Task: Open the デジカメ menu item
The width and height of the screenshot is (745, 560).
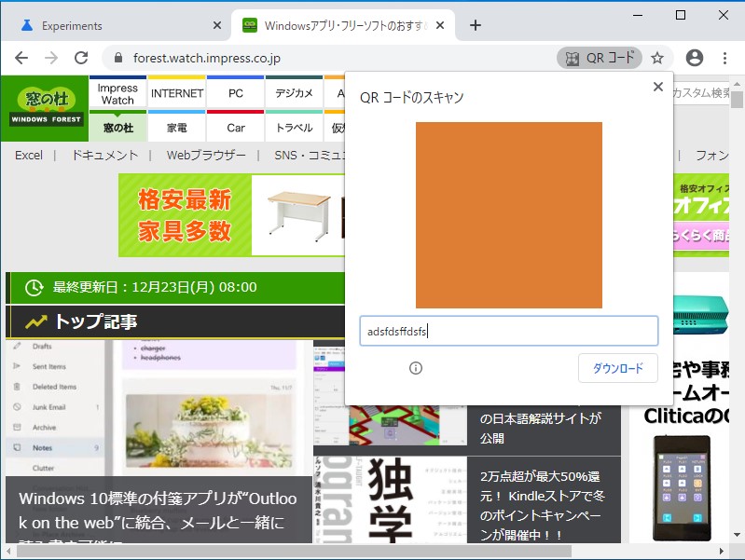Action: pyautogui.click(x=294, y=93)
